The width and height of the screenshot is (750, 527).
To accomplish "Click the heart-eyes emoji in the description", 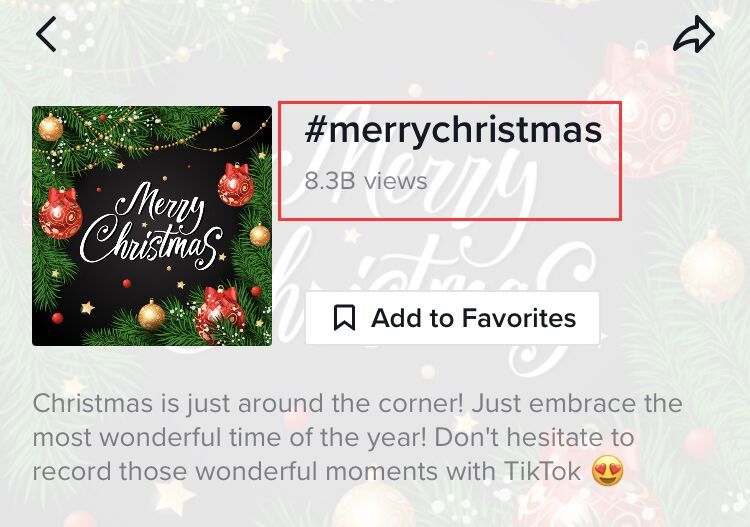I will tap(607, 471).
